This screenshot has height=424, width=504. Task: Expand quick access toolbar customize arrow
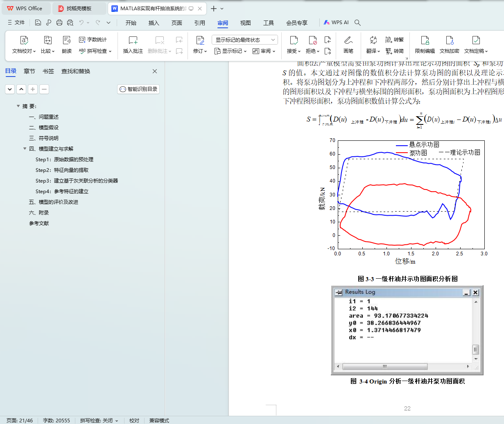pyautogui.click(x=108, y=23)
